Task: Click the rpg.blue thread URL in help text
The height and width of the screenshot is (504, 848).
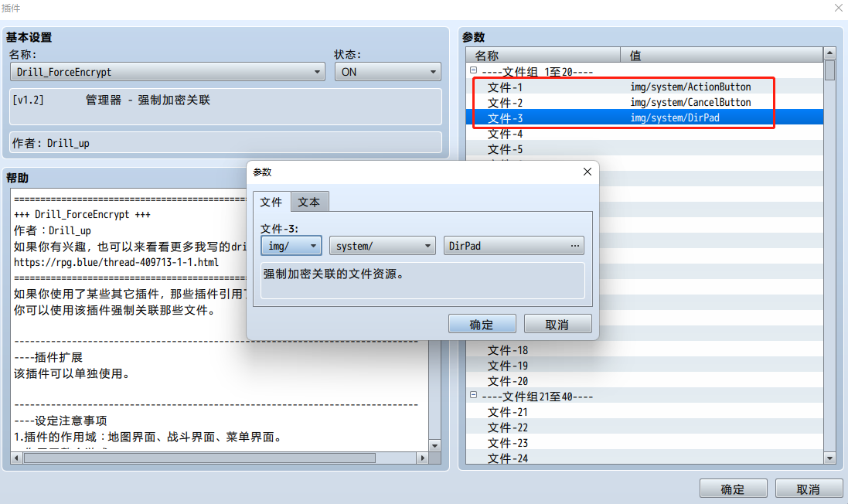Action: coord(116,262)
